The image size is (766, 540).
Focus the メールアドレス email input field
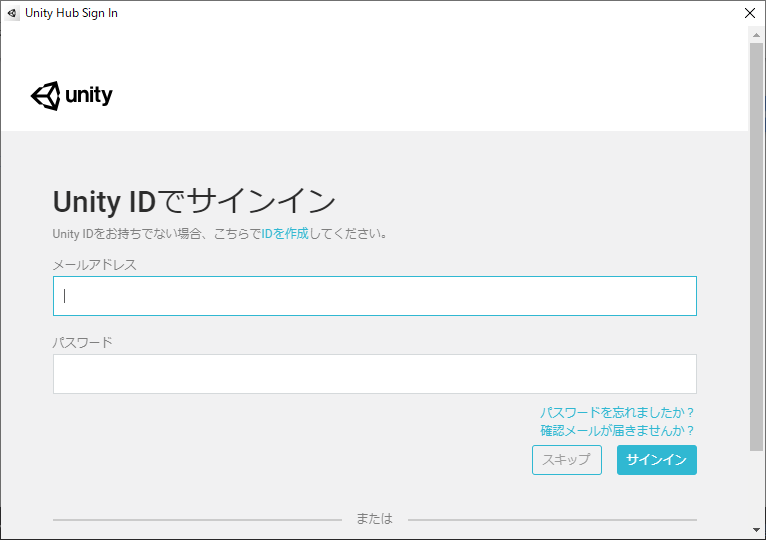point(375,296)
